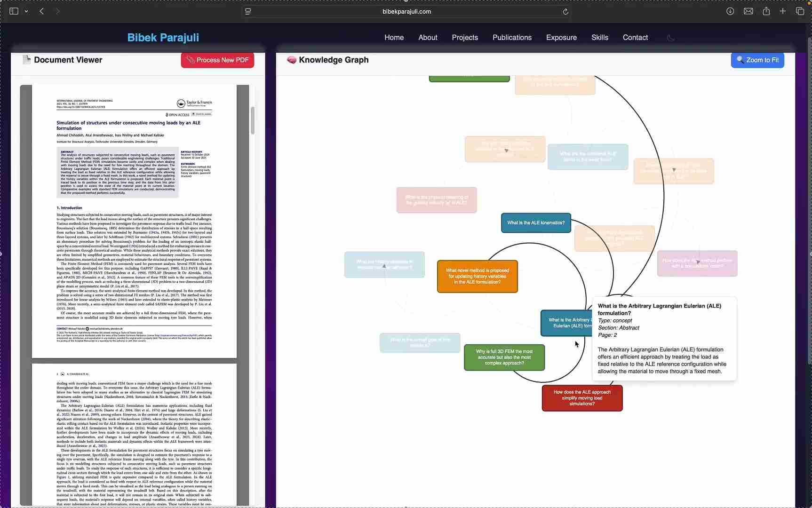Click the address bar URL field
Screen dimensions: 812x508
tap(406, 11)
